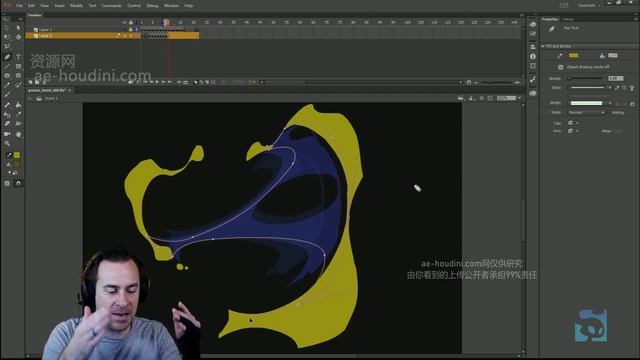
Task: Open the Scale dropdown set to Normal
Action: [x=586, y=112]
